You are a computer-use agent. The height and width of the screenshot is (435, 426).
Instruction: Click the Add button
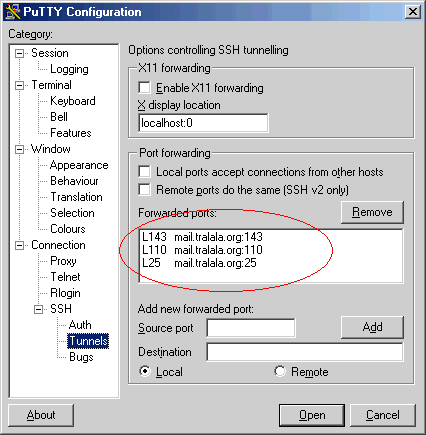point(372,327)
